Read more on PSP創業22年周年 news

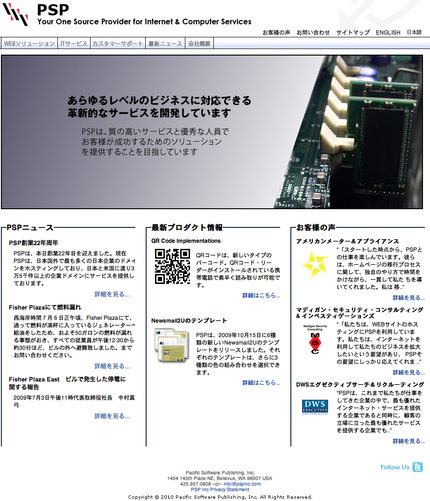[112, 294]
